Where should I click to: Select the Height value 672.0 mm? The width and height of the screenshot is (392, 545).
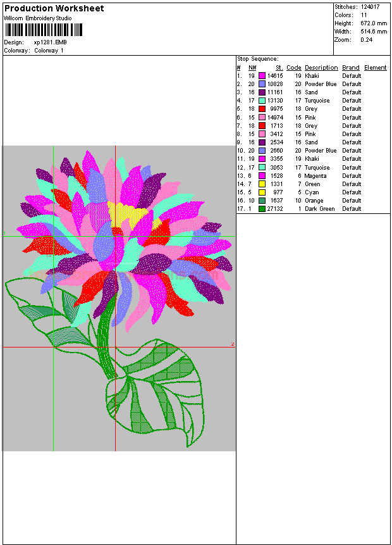click(374, 23)
